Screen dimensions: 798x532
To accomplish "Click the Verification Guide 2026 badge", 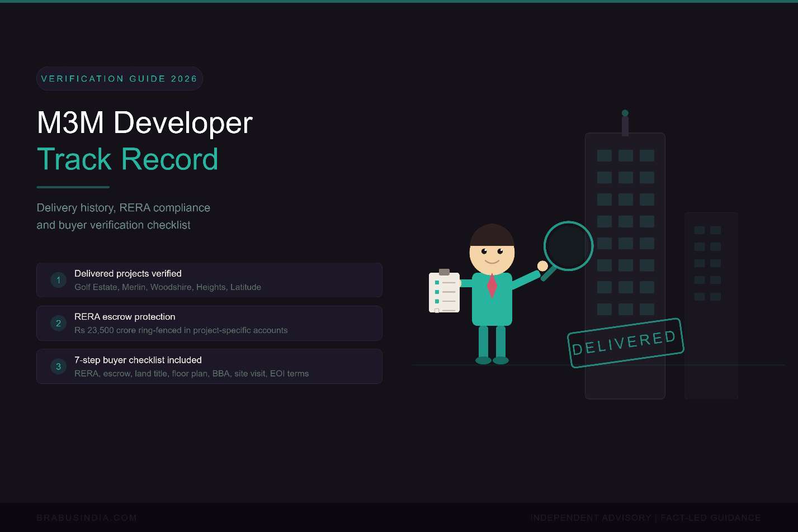I will tap(120, 79).
